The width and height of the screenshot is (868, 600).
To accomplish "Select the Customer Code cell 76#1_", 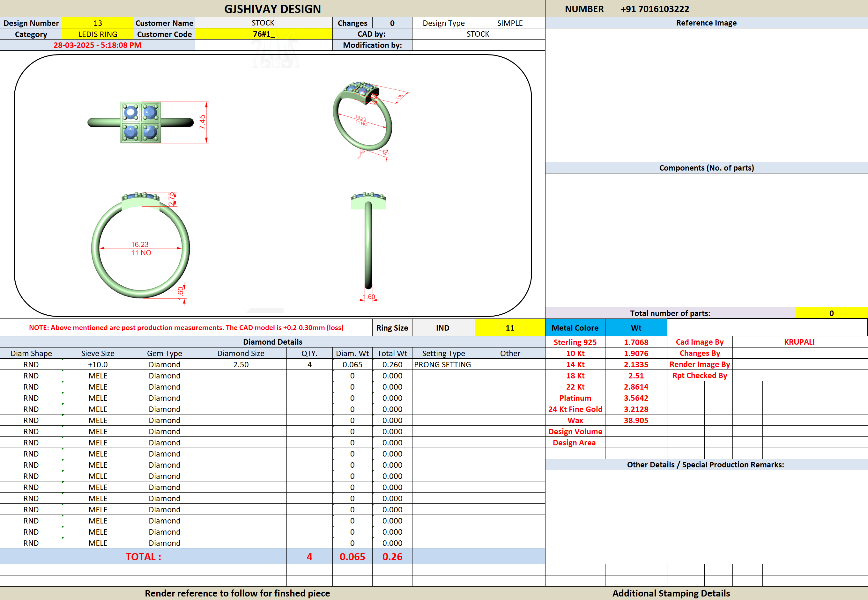I will pyautogui.click(x=263, y=34).
